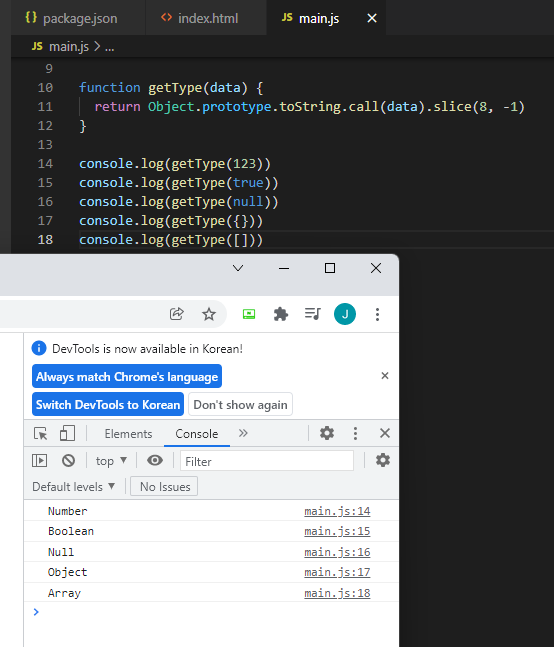This screenshot has height=647, width=554.
Task: Toggle the console sidebar icon
Action: point(40,460)
